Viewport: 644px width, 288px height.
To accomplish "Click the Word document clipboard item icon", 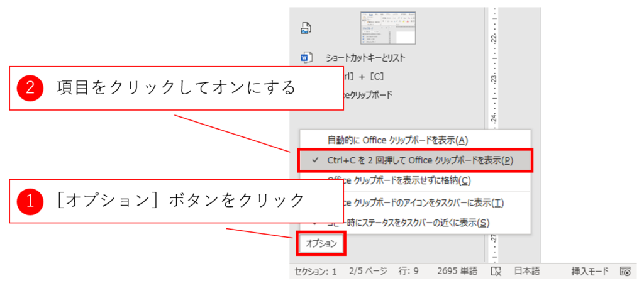I will [306, 58].
